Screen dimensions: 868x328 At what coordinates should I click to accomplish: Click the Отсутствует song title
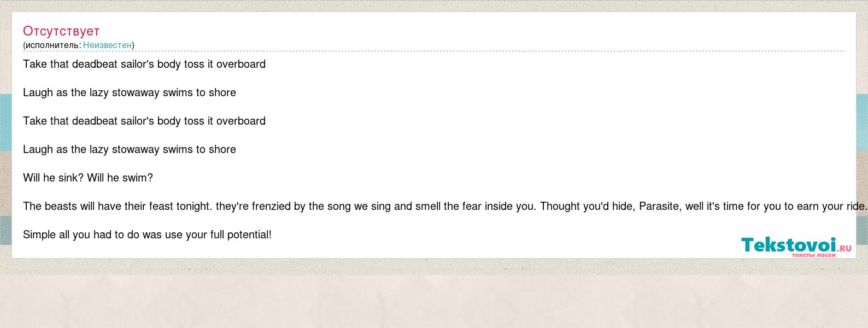[x=61, y=31]
